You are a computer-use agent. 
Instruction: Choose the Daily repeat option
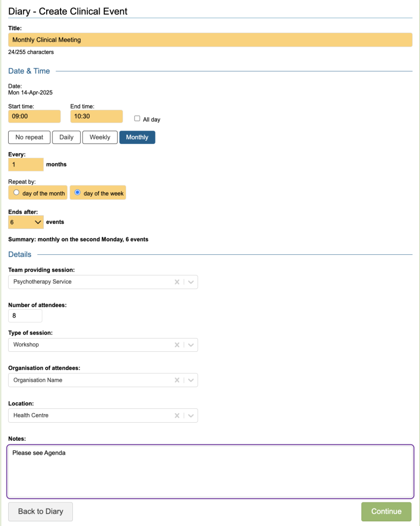pyautogui.click(x=66, y=137)
